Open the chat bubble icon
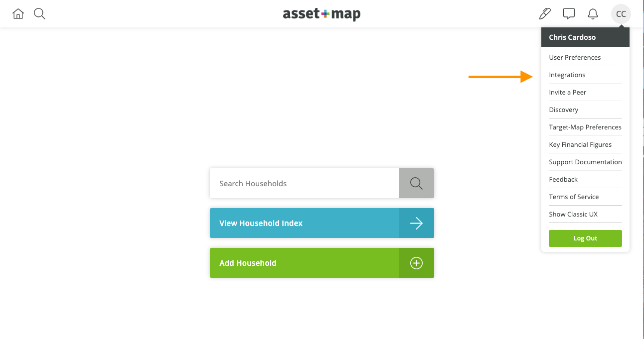Viewport: 644px width, 339px height. (569, 13)
